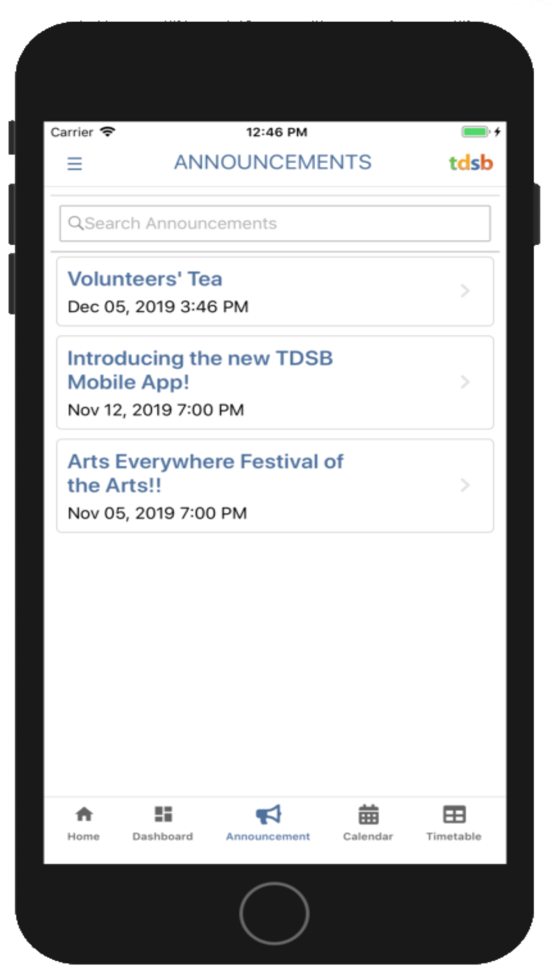The width and height of the screenshot is (551, 980).
Task: Go to the Calendar tab label
Action: 368,837
